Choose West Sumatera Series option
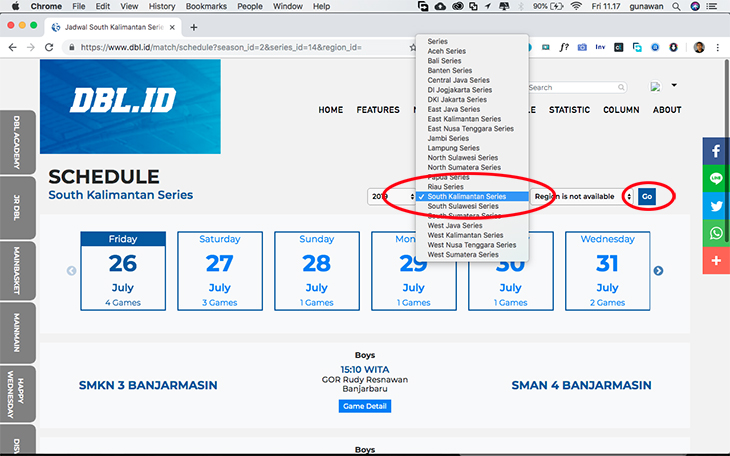Screen dimensions: 730x456 (463, 255)
